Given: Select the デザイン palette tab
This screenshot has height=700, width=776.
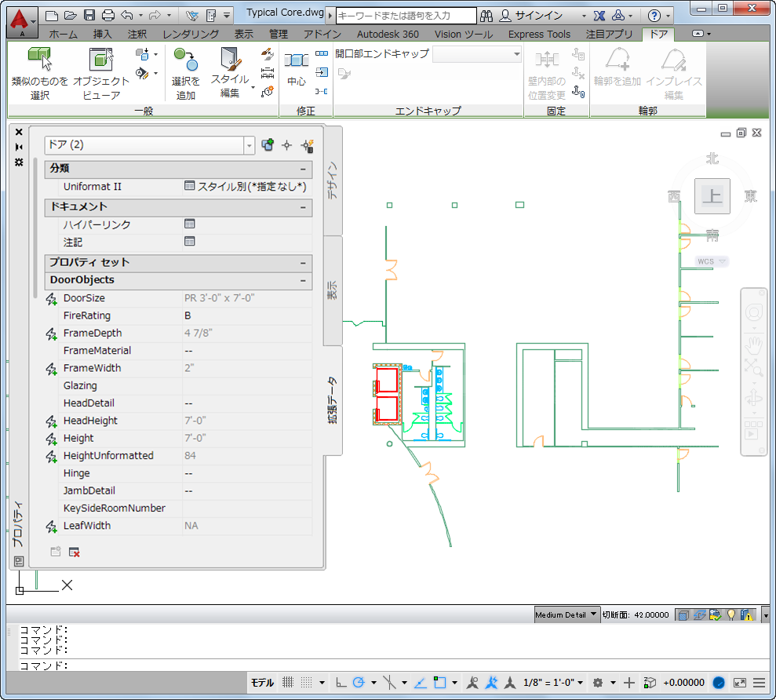Looking at the screenshot, I should coord(333,180).
